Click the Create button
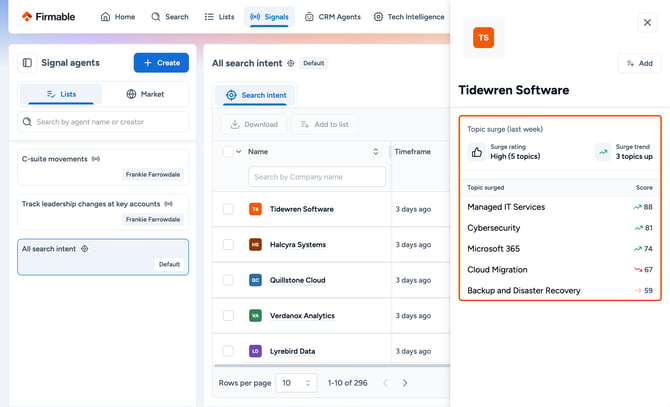 pos(161,63)
